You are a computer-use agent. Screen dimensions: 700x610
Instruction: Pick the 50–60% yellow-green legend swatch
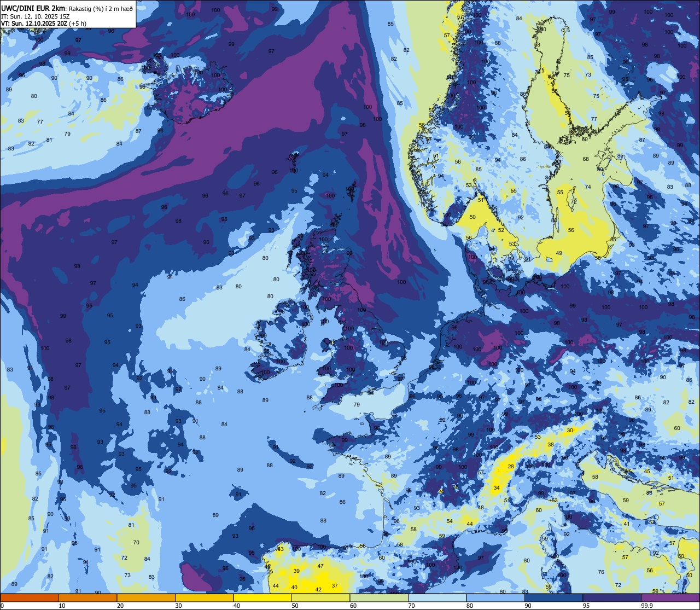click(320, 597)
